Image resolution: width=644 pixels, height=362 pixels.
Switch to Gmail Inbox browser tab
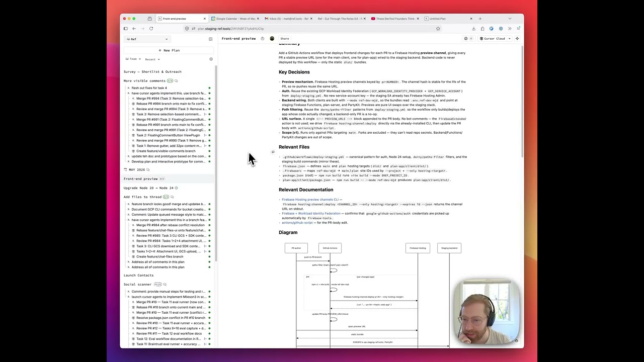tap(288, 19)
